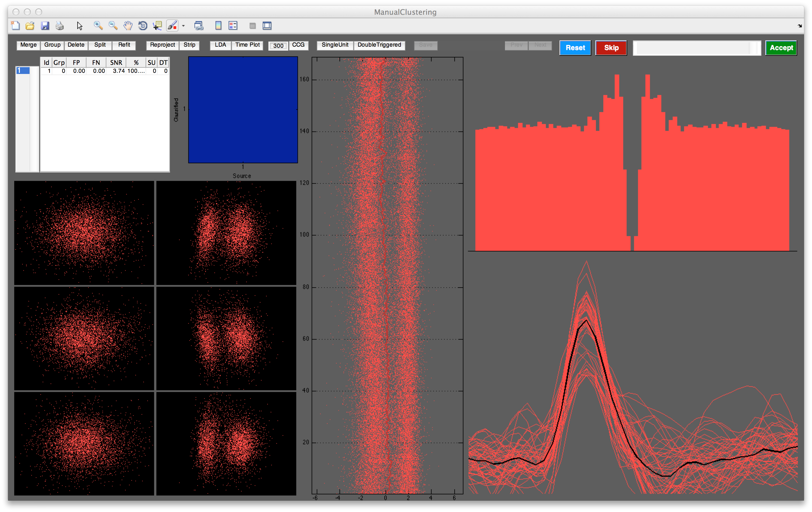Toggle the Brush data tool

click(x=172, y=26)
